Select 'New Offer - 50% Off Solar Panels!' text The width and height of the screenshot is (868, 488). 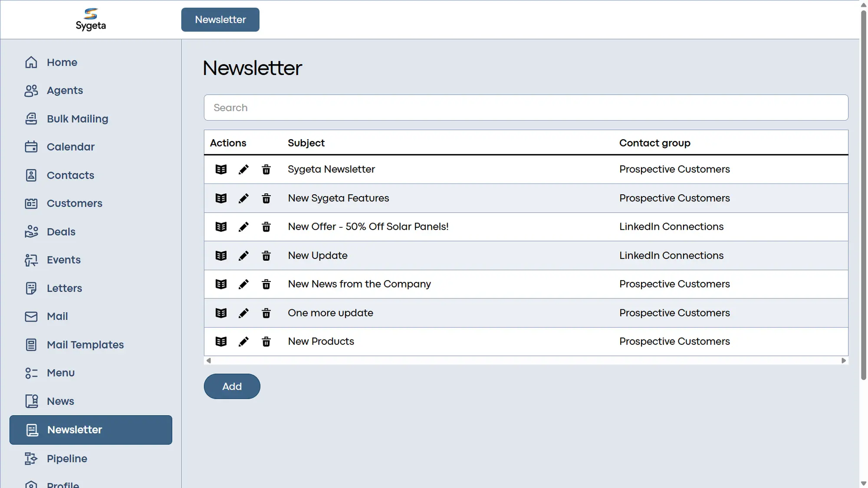(368, 227)
